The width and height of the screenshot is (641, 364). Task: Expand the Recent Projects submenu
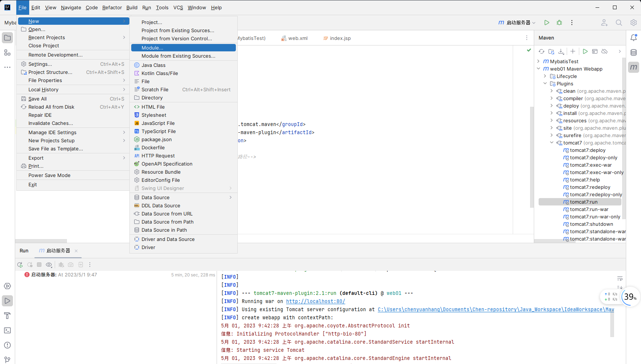pyautogui.click(x=73, y=37)
